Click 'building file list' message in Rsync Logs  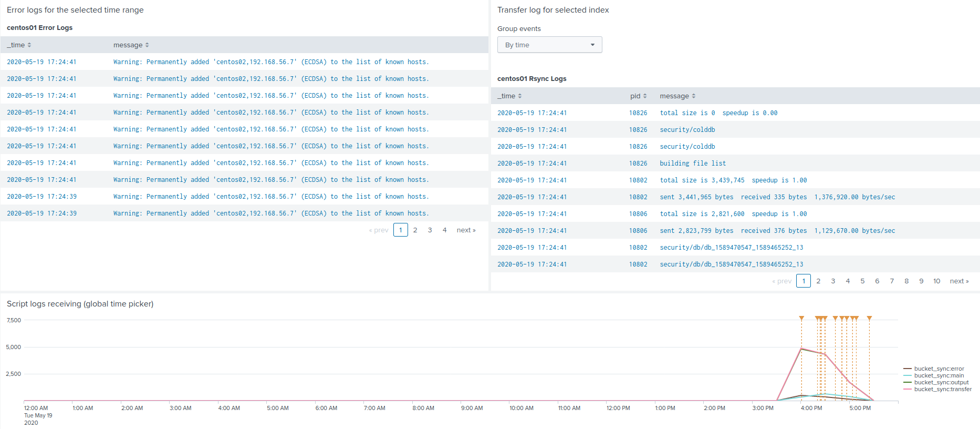point(693,164)
